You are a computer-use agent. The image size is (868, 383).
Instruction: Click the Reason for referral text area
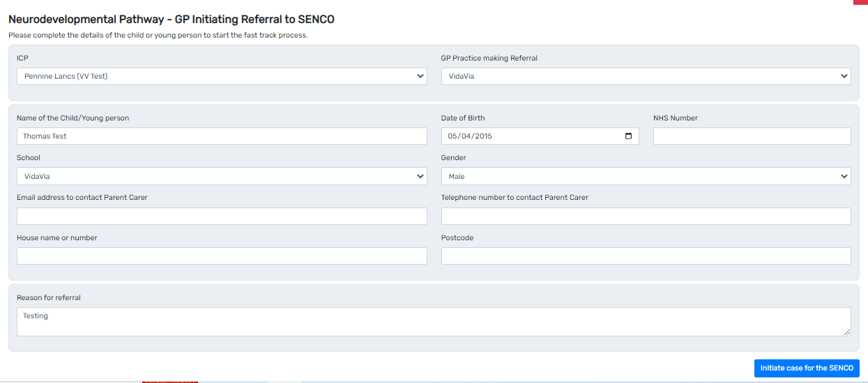point(434,322)
